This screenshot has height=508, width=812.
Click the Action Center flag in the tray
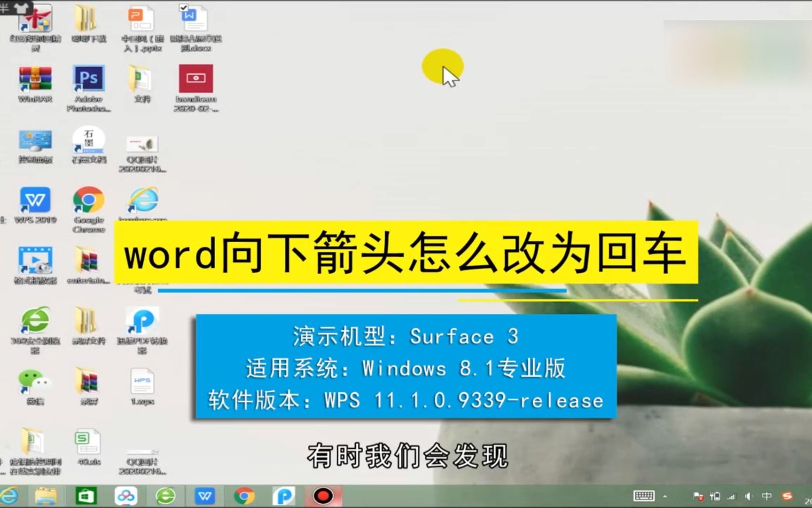click(698, 496)
